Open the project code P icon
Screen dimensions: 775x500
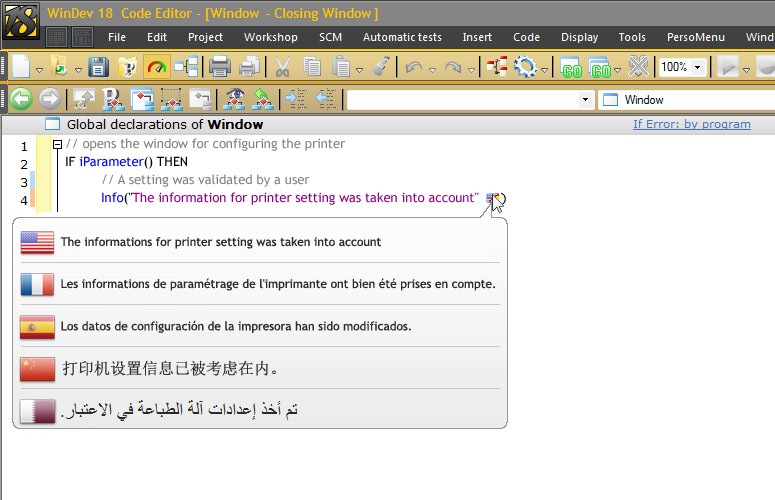(113, 99)
